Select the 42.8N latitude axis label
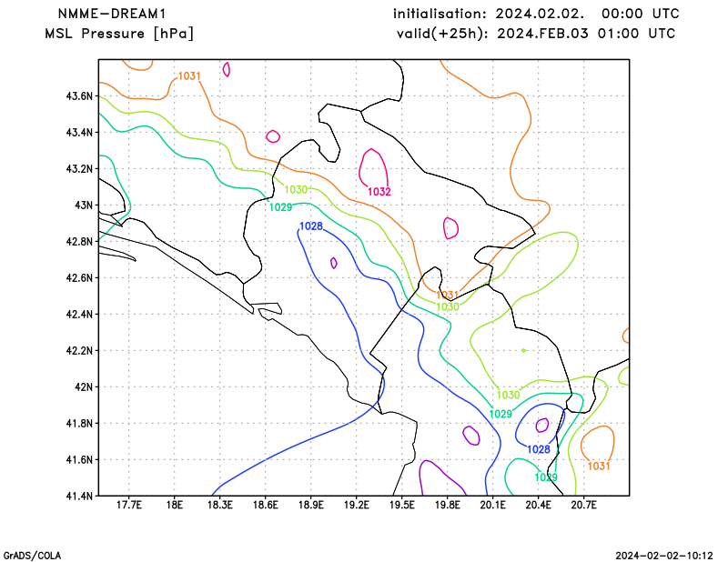The width and height of the screenshot is (728, 562). tap(79, 242)
